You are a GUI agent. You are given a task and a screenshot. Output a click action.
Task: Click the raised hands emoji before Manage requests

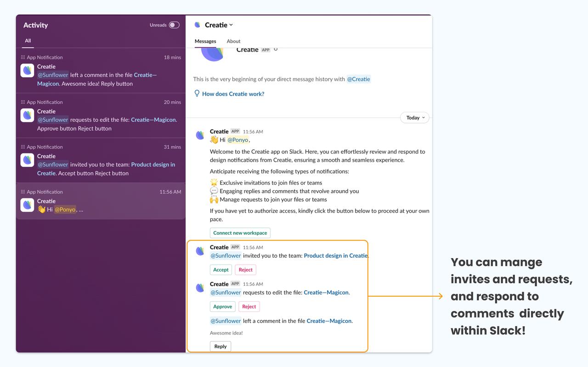[214, 199]
